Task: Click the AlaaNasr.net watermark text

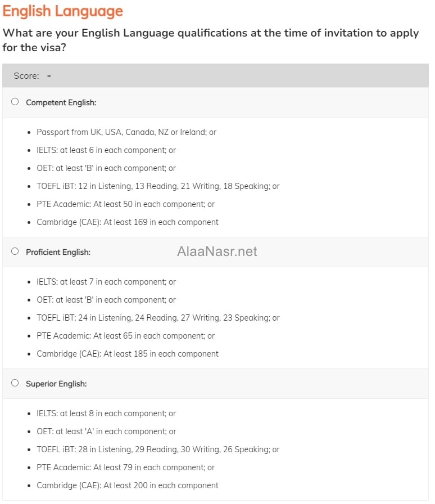Action: coord(217,251)
